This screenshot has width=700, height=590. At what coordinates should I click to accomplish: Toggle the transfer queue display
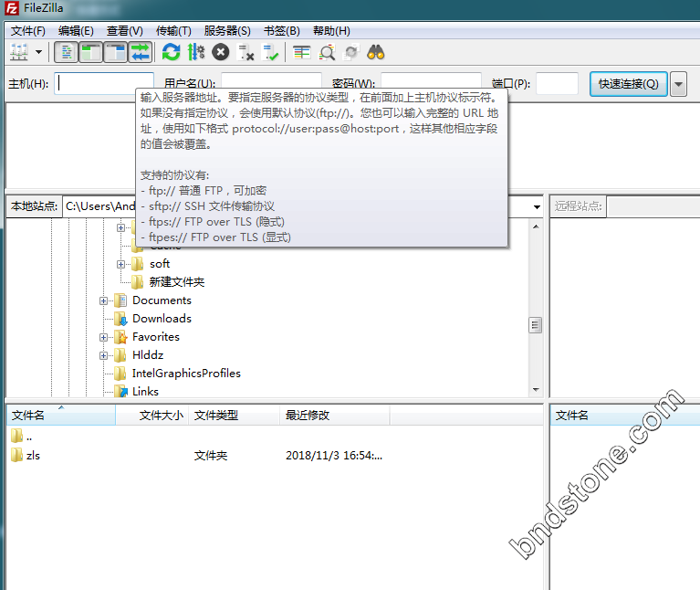click(x=141, y=52)
